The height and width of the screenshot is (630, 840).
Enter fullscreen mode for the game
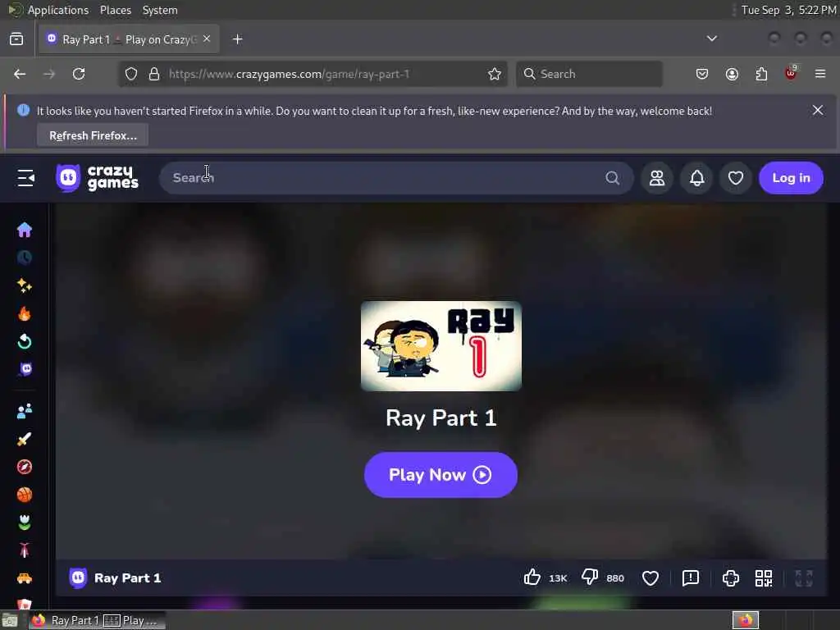click(804, 578)
